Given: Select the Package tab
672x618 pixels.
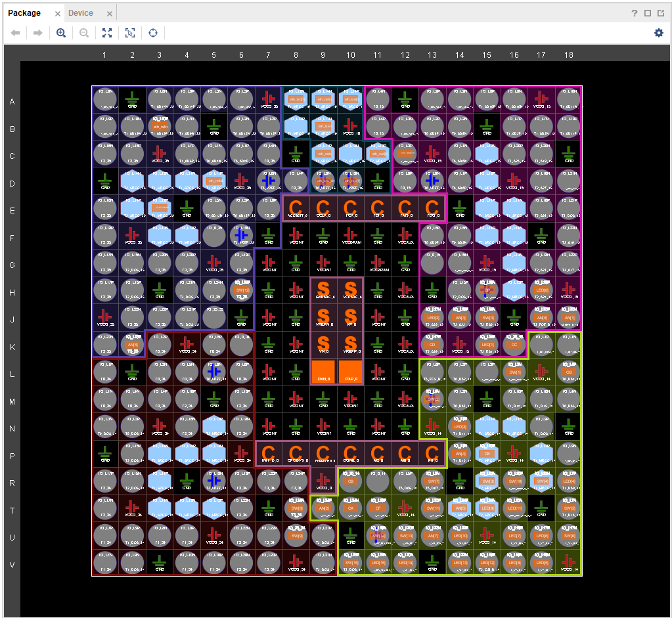Looking at the screenshot, I should (24, 13).
